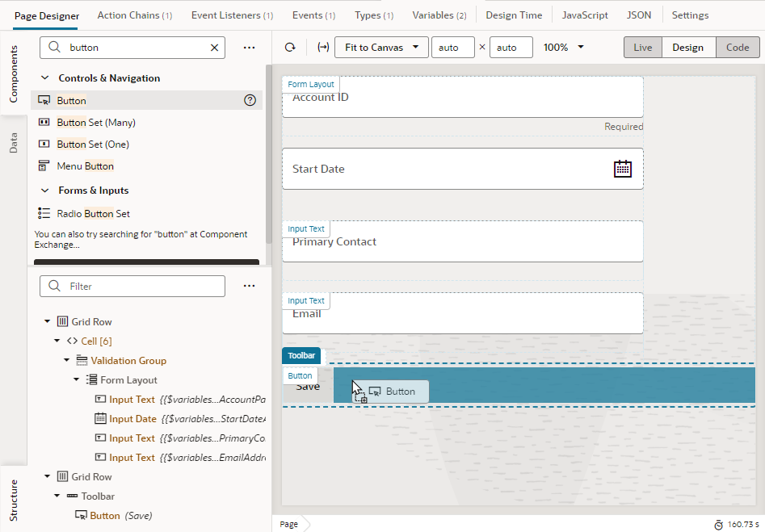Viewport: 765px width, 532px height.
Task: Select Menu Button in component list
Action: (x=146, y=165)
